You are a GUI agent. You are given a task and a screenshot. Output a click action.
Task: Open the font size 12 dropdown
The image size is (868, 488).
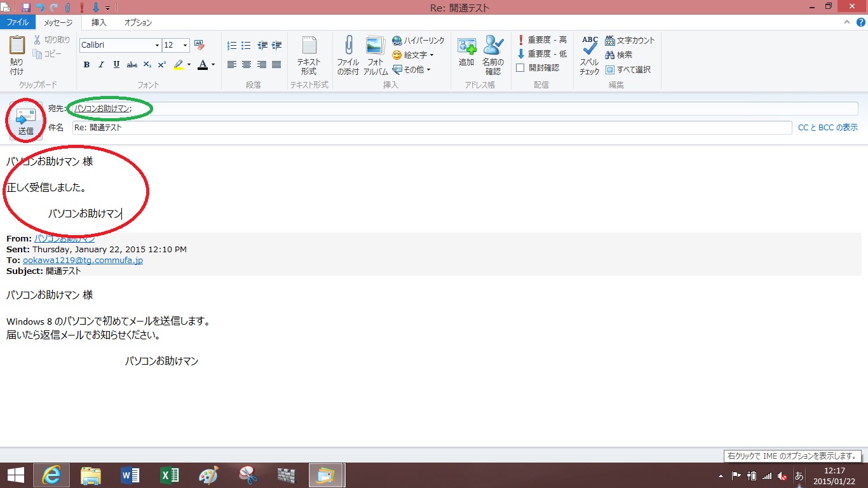pyautogui.click(x=185, y=45)
